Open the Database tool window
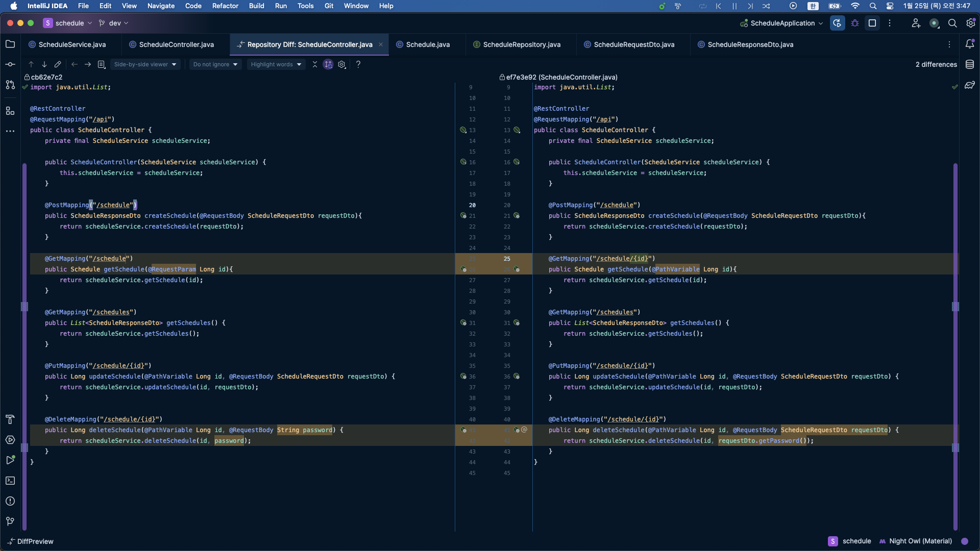Image resolution: width=980 pixels, height=551 pixels. tap(970, 64)
